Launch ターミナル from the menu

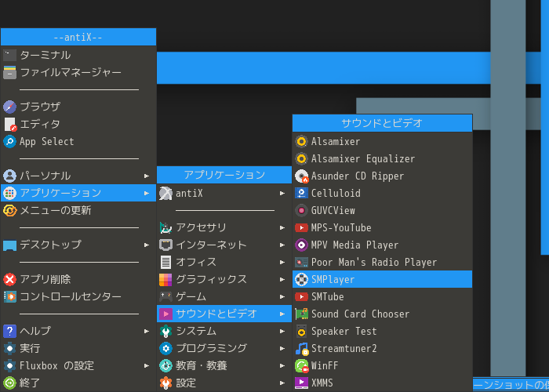78,55
